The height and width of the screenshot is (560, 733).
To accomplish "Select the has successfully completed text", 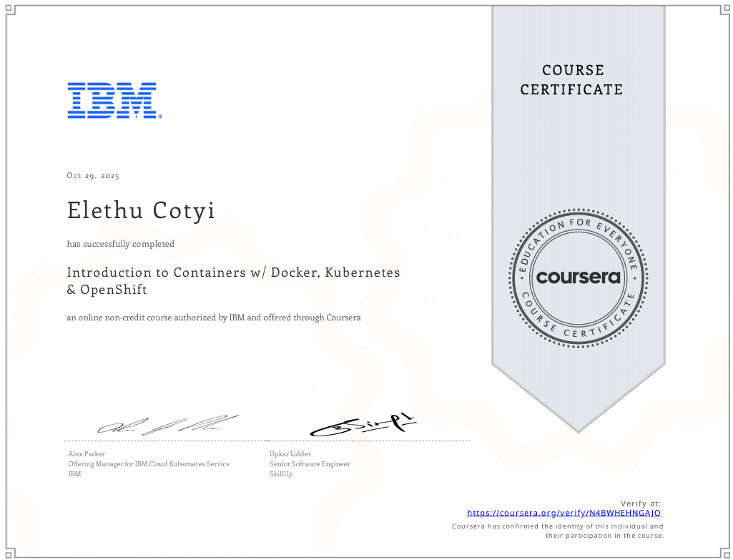I will coord(119,244).
